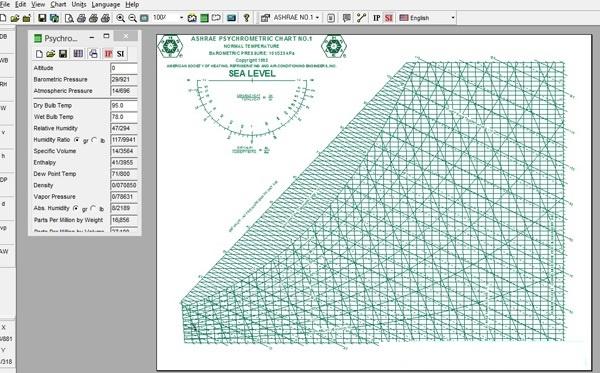The height and width of the screenshot is (373, 600).
Task: Click the Parts Per Million by Weight label
Action: point(68,220)
